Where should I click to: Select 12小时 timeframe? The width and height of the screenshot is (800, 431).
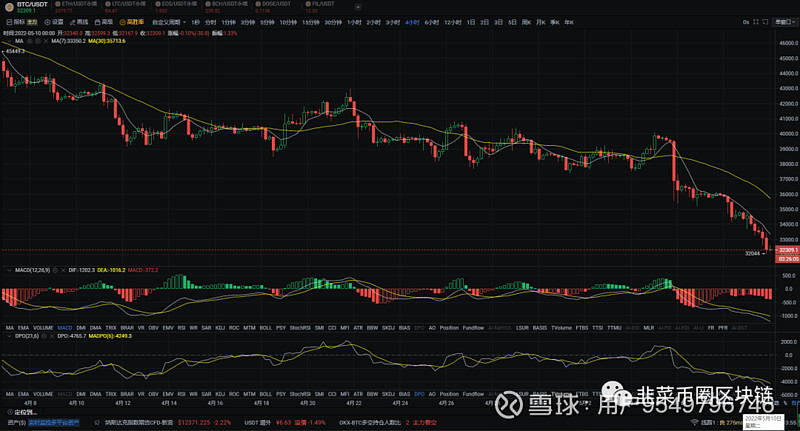(453, 22)
